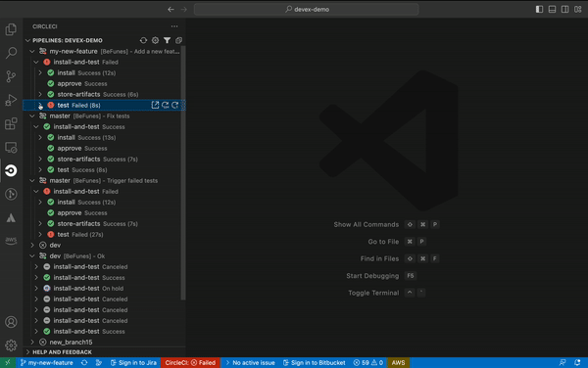Click the AWS status bar item
This screenshot has width=588, height=368.
pyautogui.click(x=398, y=362)
